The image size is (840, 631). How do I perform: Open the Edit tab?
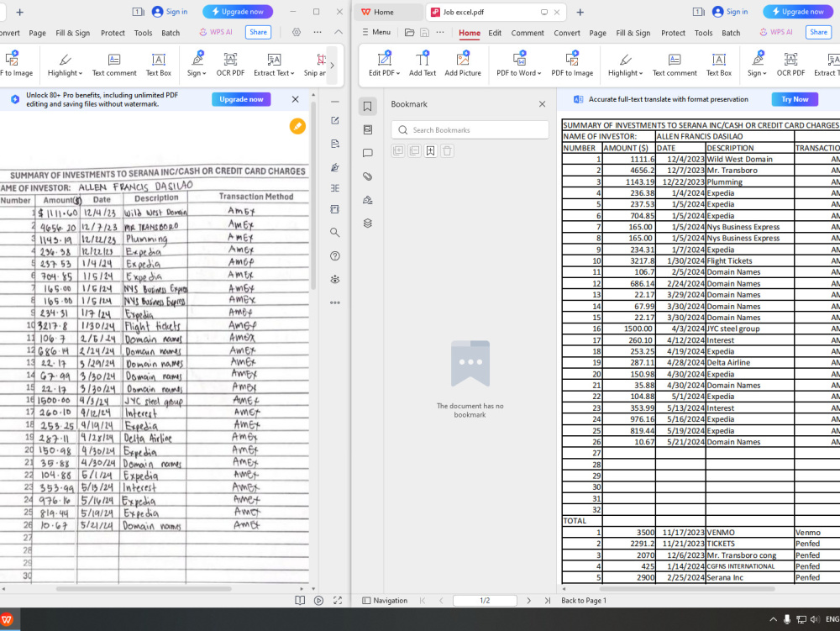coord(495,33)
